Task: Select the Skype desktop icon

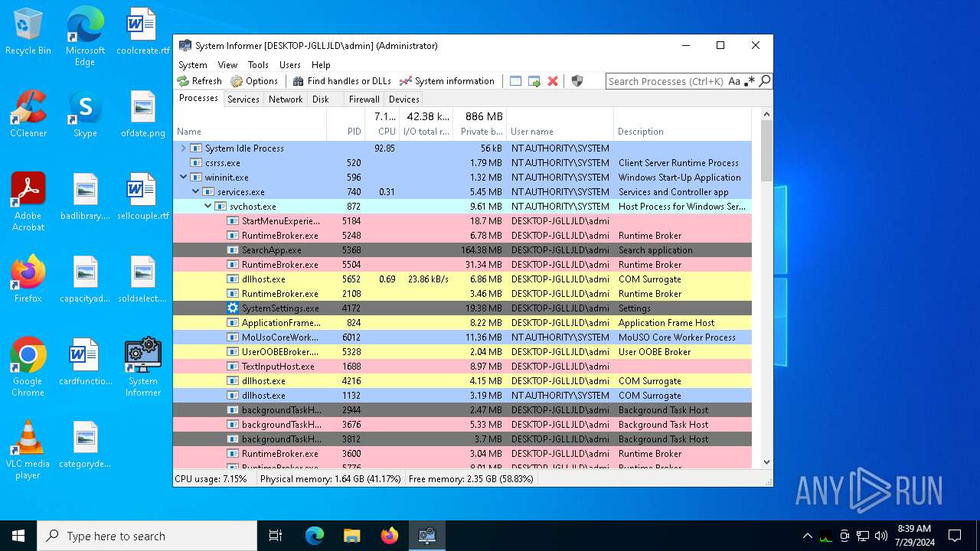Action: [85, 114]
